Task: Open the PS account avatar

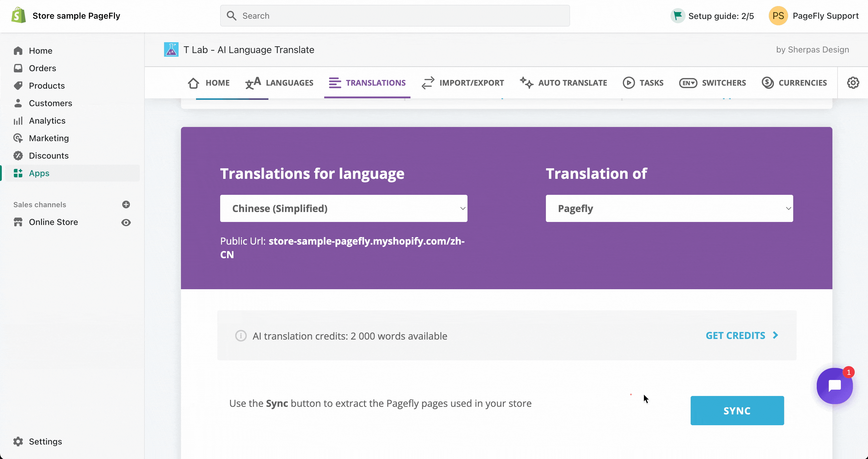Action: [778, 16]
